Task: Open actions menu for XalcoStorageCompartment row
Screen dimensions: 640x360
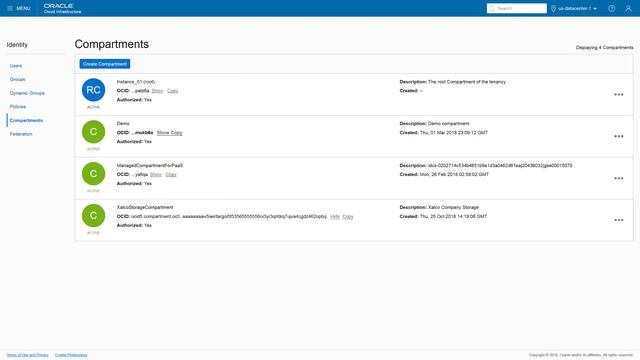Action: pyautogui.click(x=619, y=220)
